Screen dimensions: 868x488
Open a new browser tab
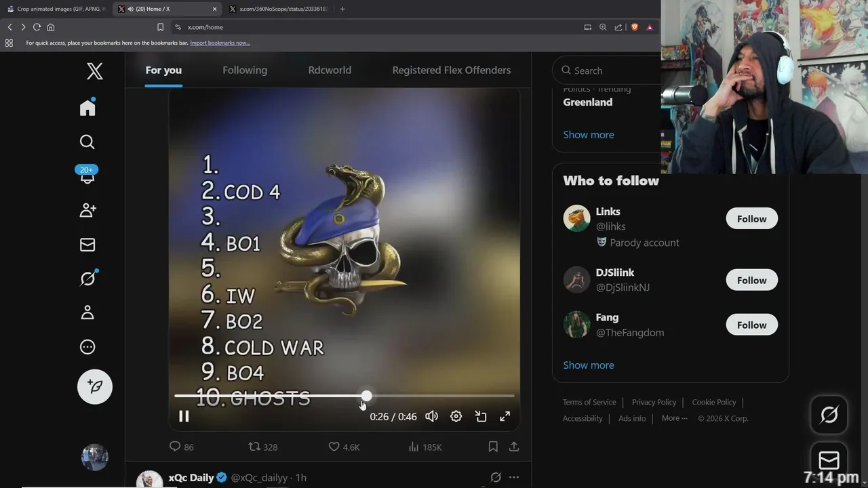coord(342,9)
